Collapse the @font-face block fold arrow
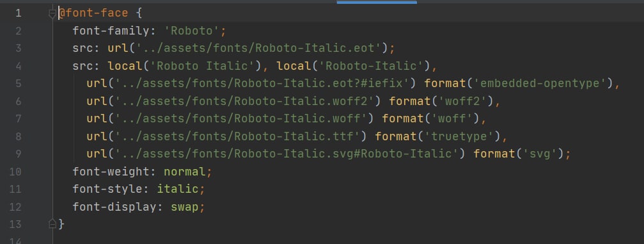Image resolution: width=644 pixels, height=244 pixels. pyautogui.click(x=52, y=14)
